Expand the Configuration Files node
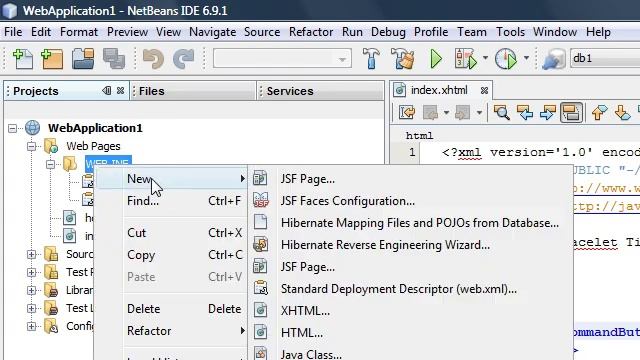The width and height of the screenshot is (640, 360). [31, 326]
